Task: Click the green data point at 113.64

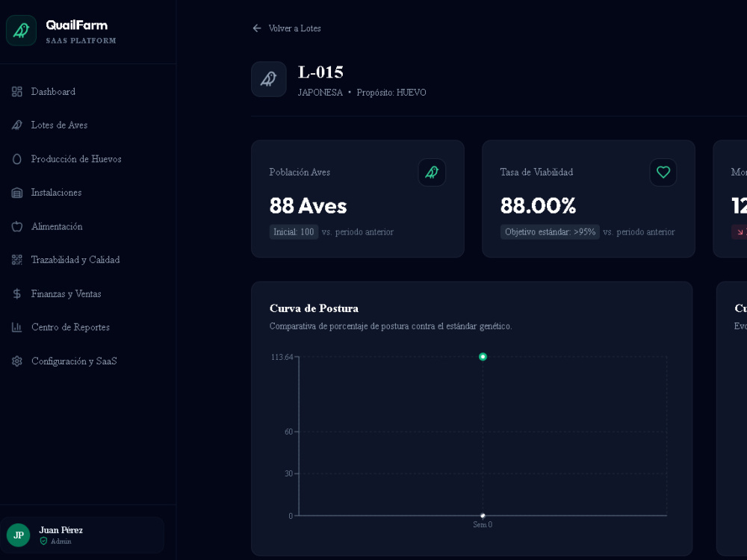Action: [x=483, y=357]
